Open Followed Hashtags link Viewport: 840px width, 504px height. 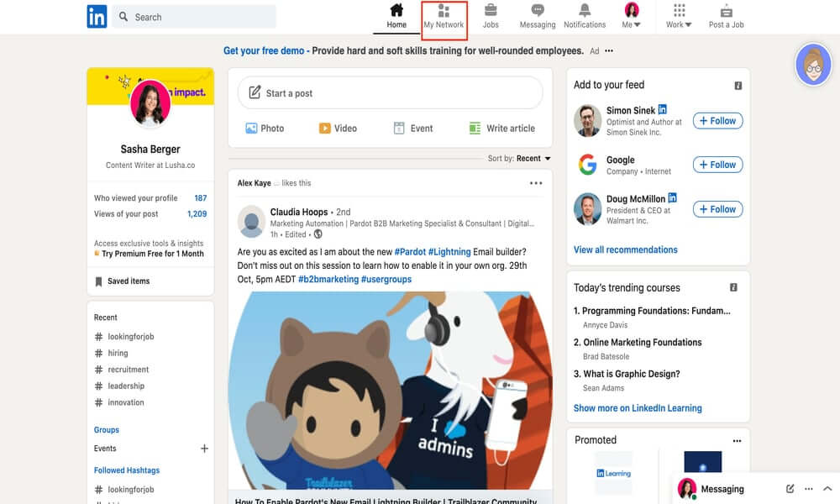(127, 470)
